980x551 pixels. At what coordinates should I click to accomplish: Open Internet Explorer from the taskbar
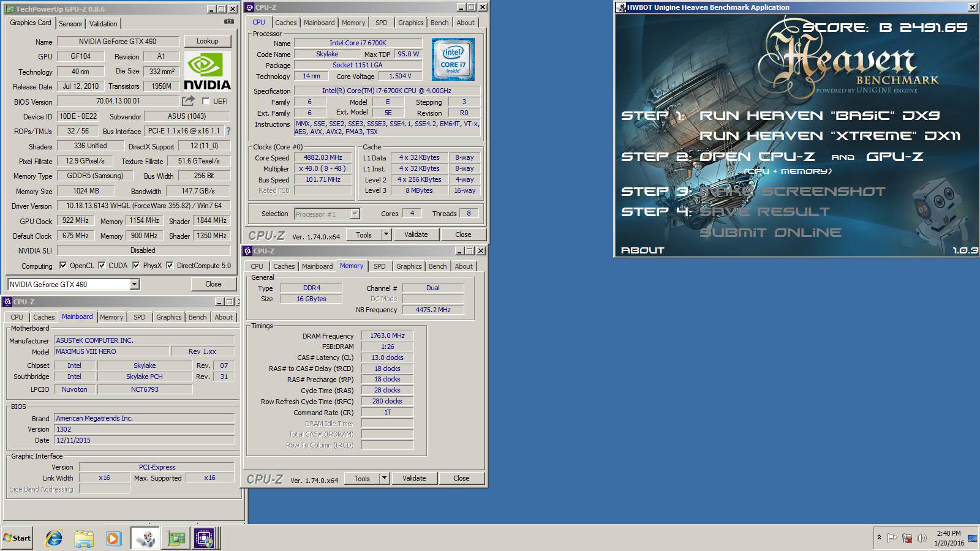coord(54,538)
